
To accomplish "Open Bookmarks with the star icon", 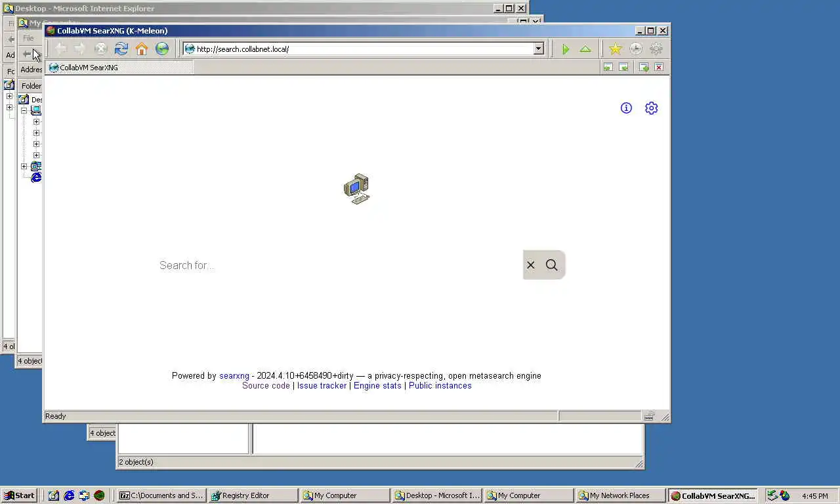I will [x=615, y=49].
